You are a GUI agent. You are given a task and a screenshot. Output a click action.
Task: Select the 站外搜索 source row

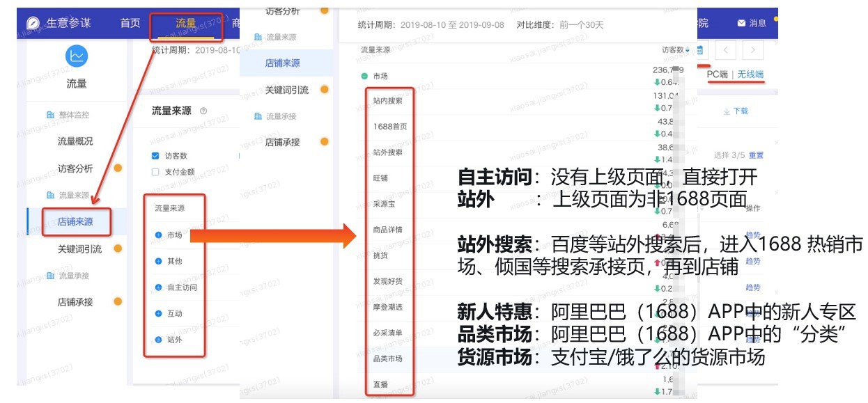(388, 152)
